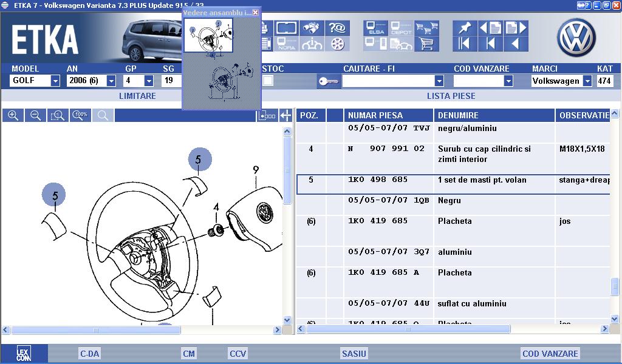Select the steering wheel overview thumbnail
This screenshot has width=622, height=364.
click(x=208, y=35)
